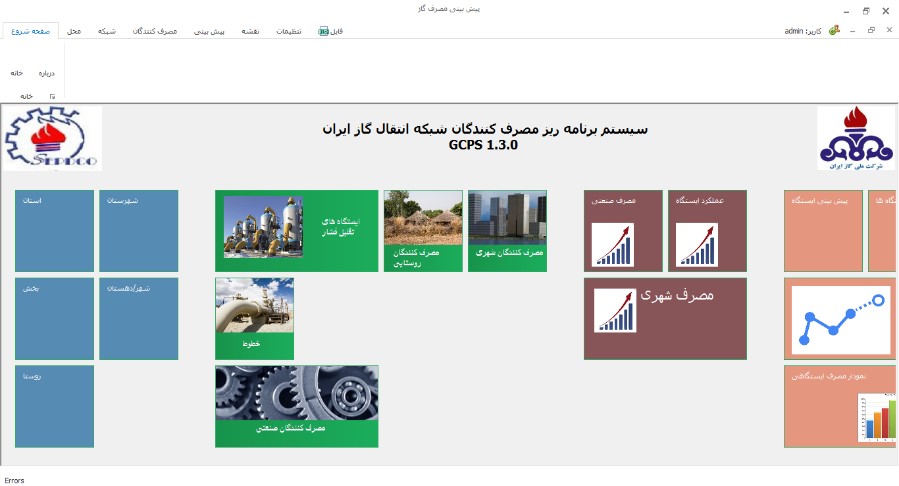
Task: Click the خانه ribbon button
Action: [x=17, y=73]
